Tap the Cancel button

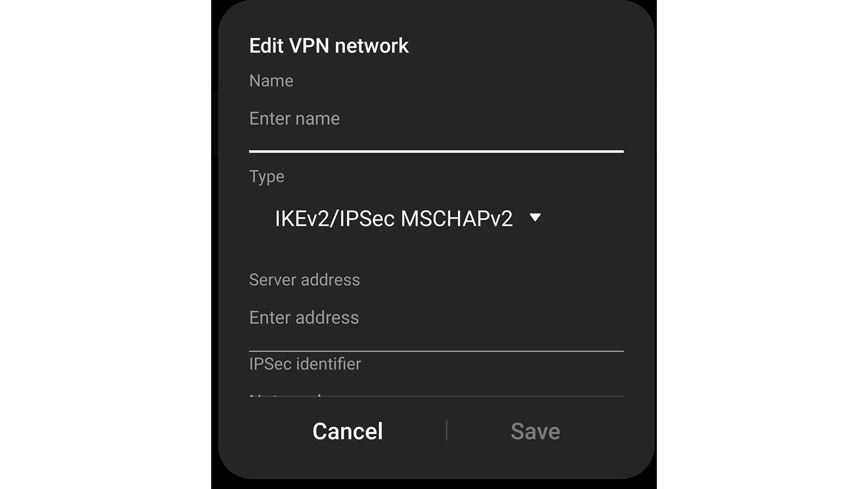click(347, 431)
